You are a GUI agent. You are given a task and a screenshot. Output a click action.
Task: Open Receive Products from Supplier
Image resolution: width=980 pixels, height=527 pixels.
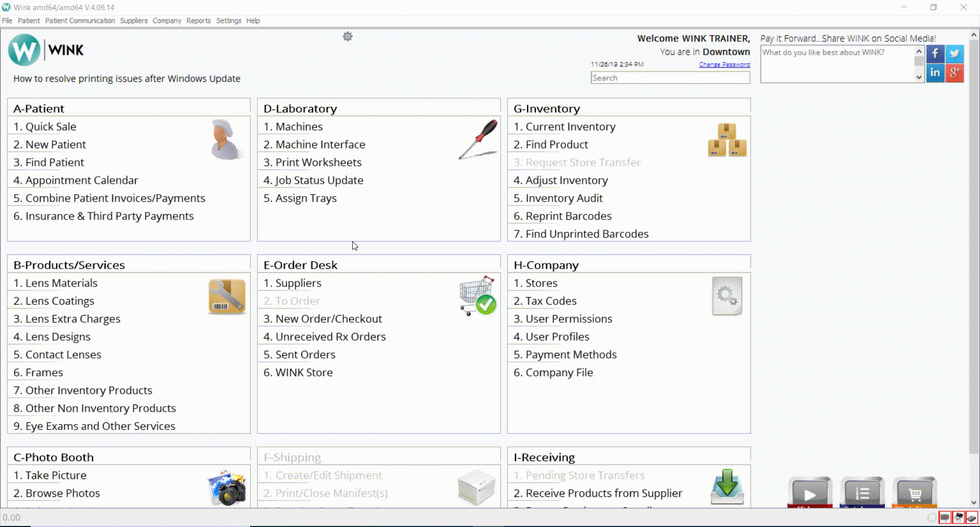tap(598, 493)
